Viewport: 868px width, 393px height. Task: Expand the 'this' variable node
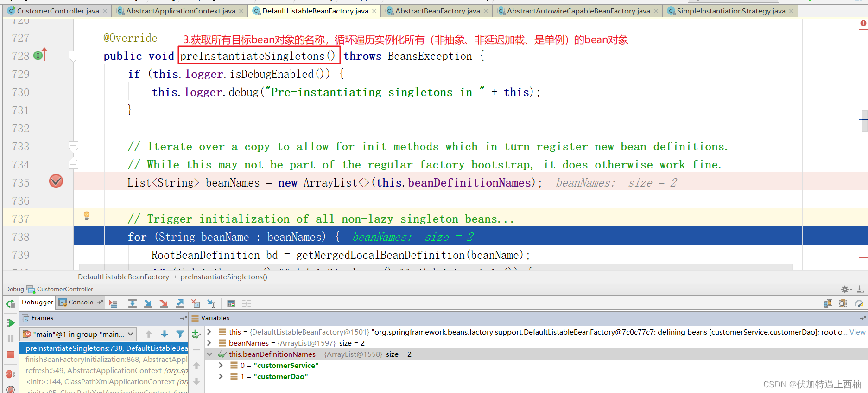coord(209,332)
